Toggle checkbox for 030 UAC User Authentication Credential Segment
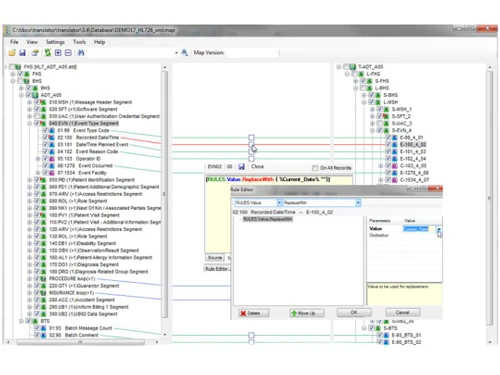The width and height of the screenshot is (500, 375). click(37, 116)
